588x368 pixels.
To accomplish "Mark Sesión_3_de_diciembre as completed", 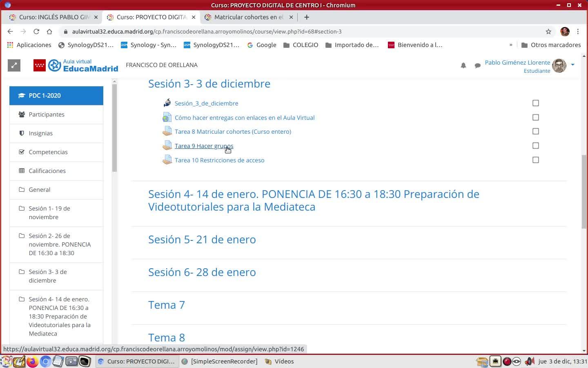I will pos(536,103).
